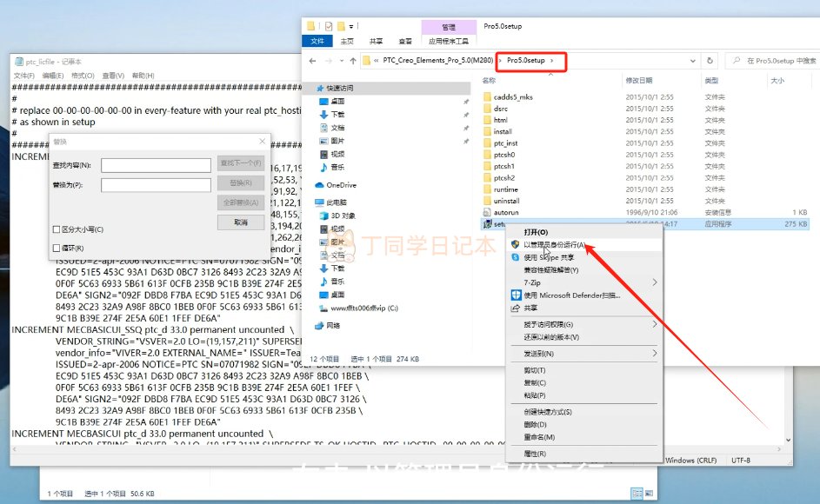
Task: Click 取消 button in replace dialog
Action: (x=241, y=222)
